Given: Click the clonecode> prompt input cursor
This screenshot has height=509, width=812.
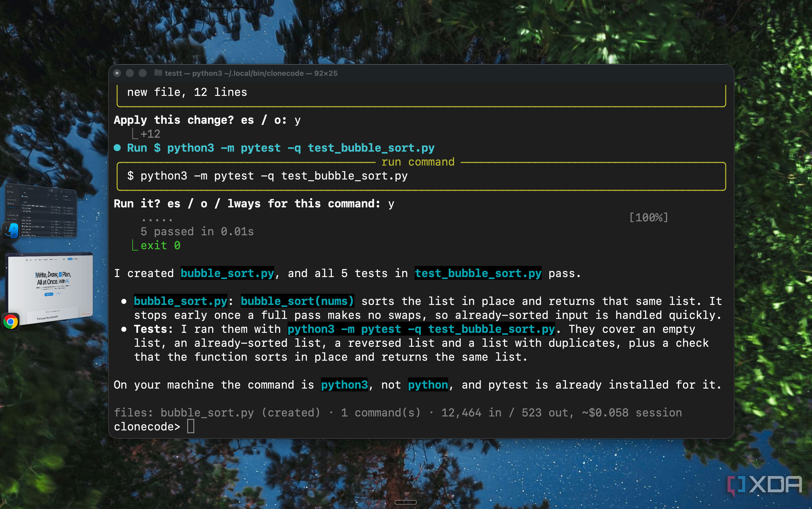Looking at the screenshot, I should coord(191,426).
